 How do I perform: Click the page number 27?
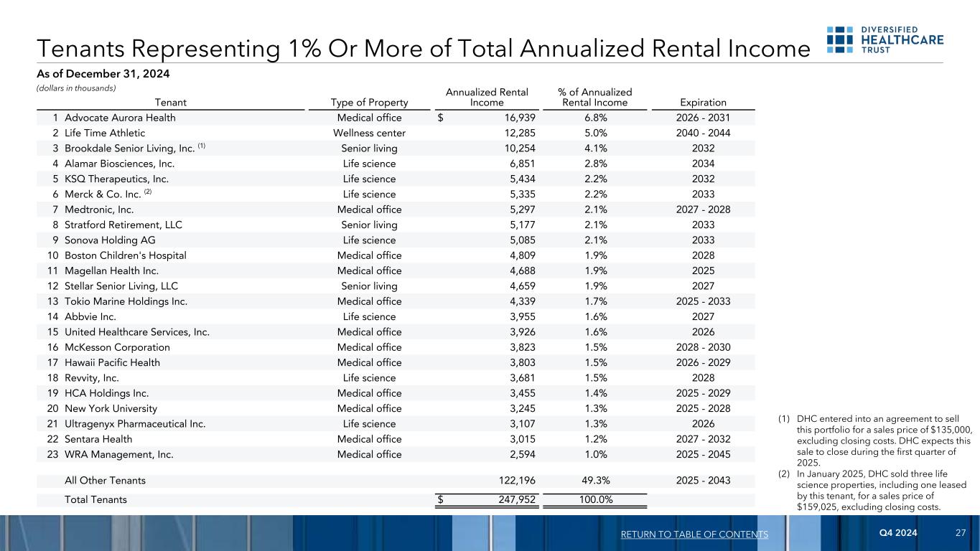pos(961,533)
